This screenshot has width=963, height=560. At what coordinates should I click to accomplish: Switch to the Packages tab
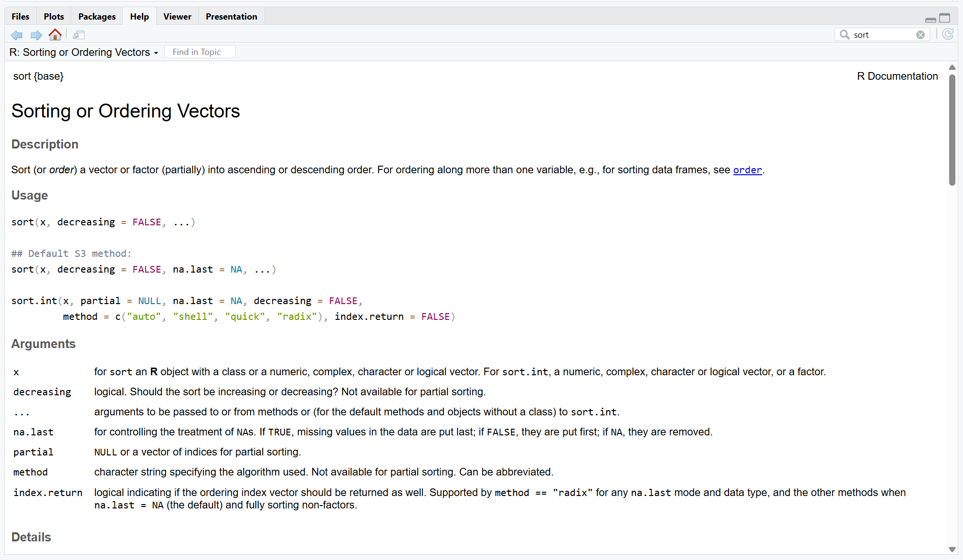pyautogui.click(x=97, y=17)
